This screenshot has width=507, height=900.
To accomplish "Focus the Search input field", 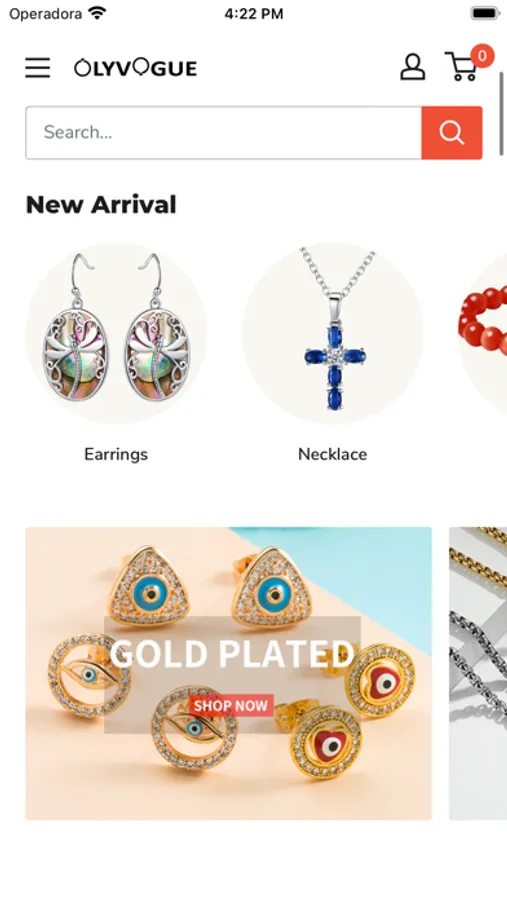I will (x=223, y=133).
